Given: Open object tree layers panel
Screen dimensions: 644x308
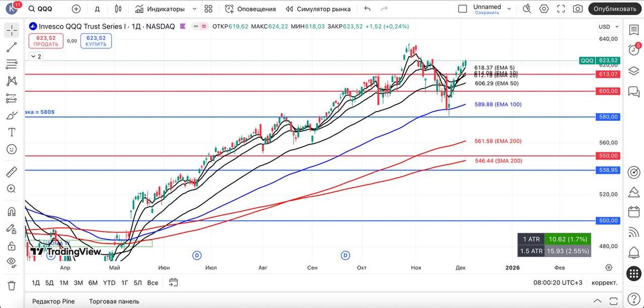Looking at the screenshot, I should click(634, 70).
